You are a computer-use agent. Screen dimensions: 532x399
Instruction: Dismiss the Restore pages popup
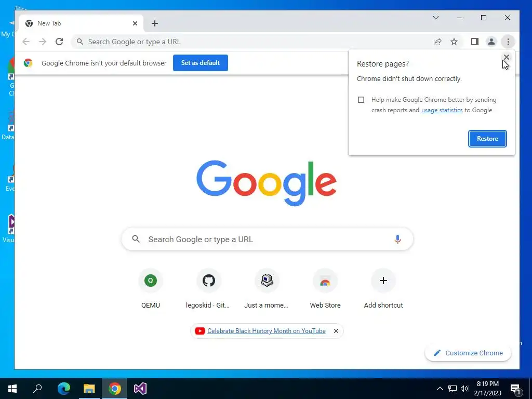click(x=506, y=57)
